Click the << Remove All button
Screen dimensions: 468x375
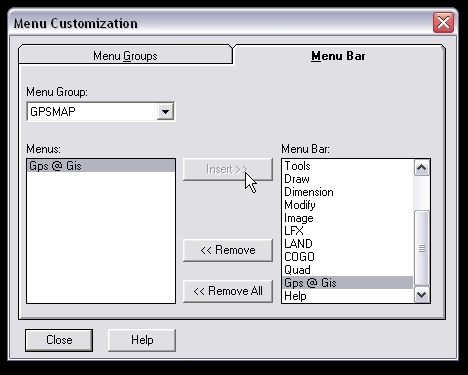click(x=228, y=291)
